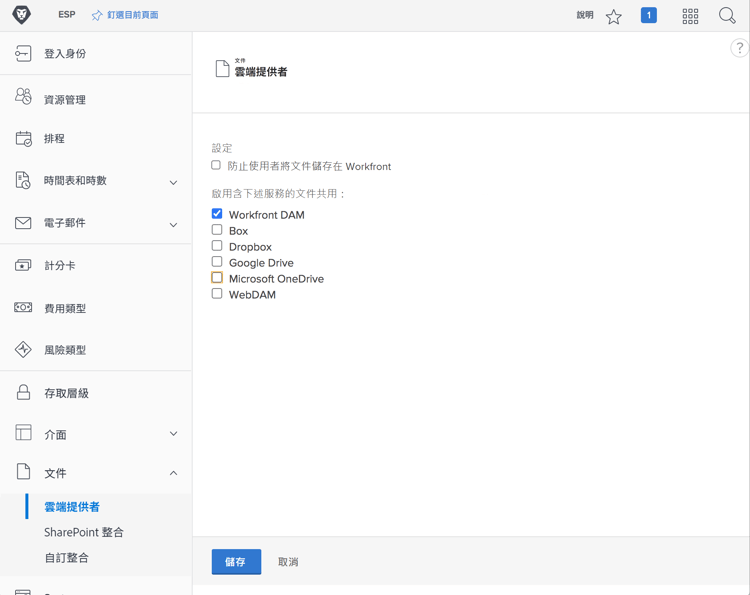Enable the Box checkbox
Viewport: 750px width, 595px height.
[217, 230]
